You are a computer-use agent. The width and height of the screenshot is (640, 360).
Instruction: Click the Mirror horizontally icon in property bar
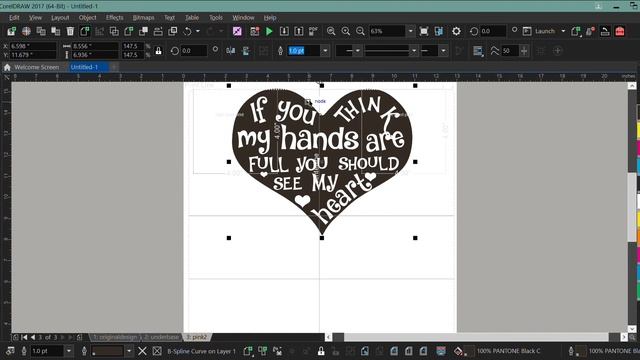point(231,51)
